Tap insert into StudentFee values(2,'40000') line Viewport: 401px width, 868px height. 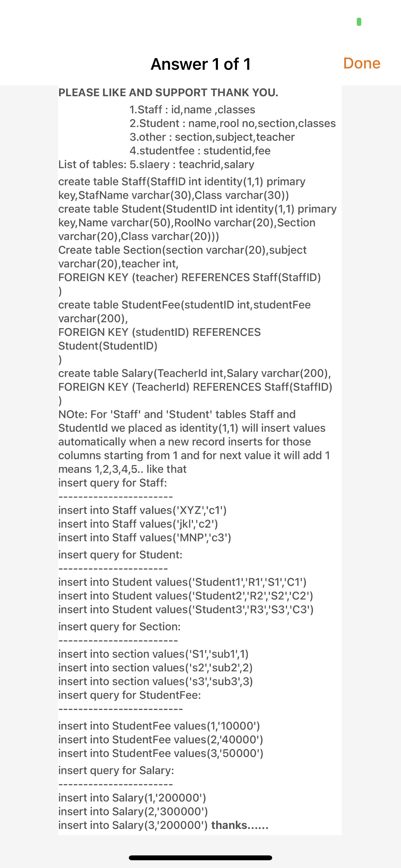click(161, 739)
